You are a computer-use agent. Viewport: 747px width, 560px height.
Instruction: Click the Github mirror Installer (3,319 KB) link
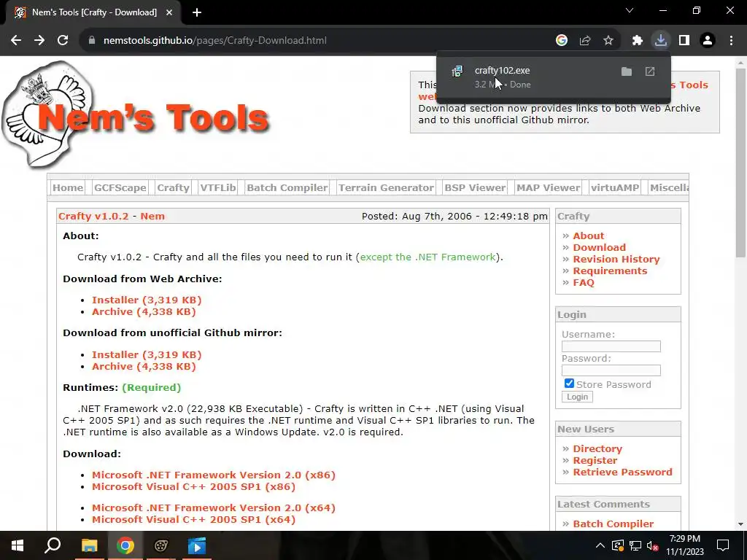(x=147, y=355)
